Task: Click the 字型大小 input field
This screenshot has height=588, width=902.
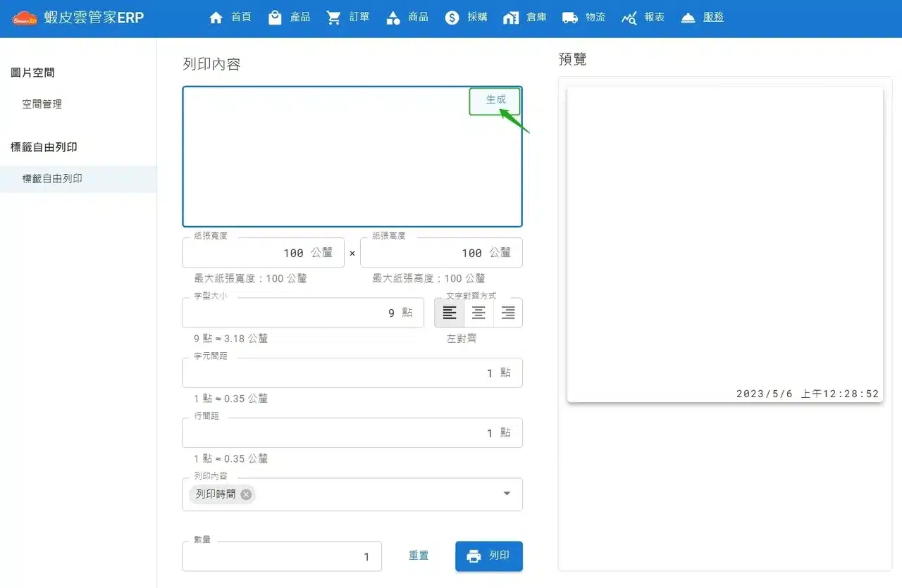Action: [x=303, y=313]
